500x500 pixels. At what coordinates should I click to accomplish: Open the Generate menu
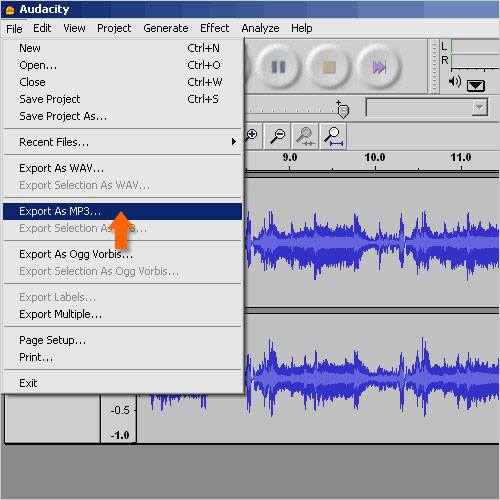click(166, 28)
